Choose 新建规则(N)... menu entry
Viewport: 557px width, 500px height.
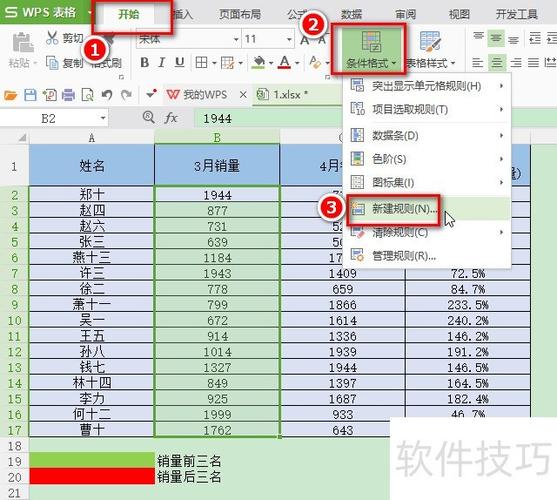pyautogui.click(x=427, y=209)
